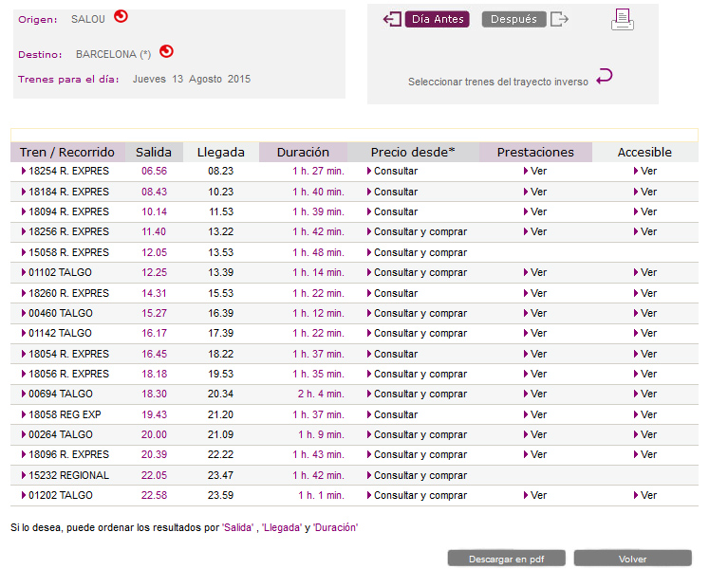Consultar price for the 06.56 departure
This screenshot has width=728, height=569.
coord(392,171)
